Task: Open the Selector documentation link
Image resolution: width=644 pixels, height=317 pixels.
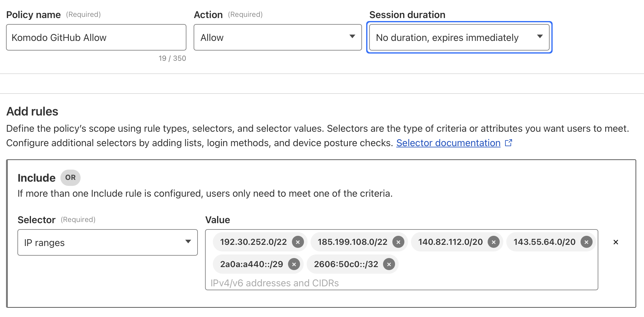Action: 448,143
